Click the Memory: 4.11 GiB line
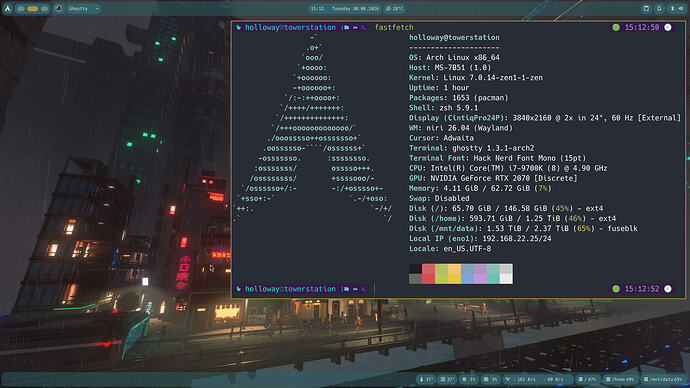The width and height of the screenshot is (690, 388). click(480, 188)
